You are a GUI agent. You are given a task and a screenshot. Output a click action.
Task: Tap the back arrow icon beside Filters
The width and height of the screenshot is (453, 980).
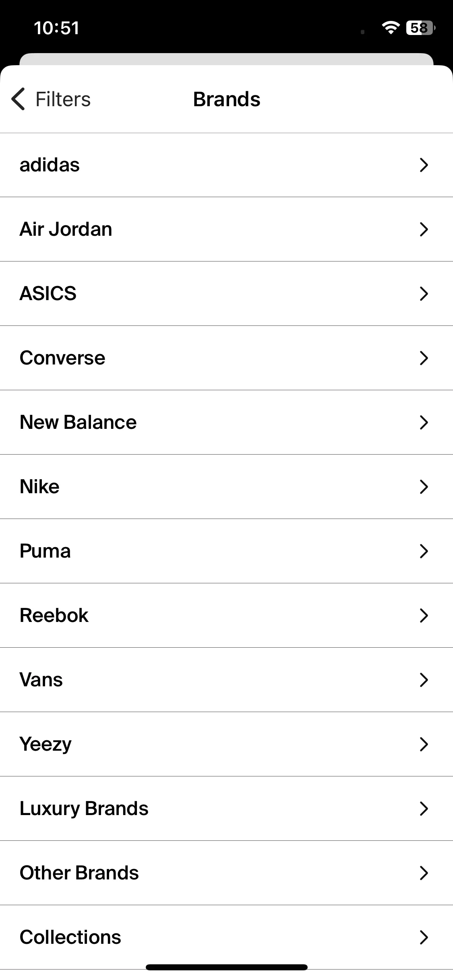[x=18, y=99]
